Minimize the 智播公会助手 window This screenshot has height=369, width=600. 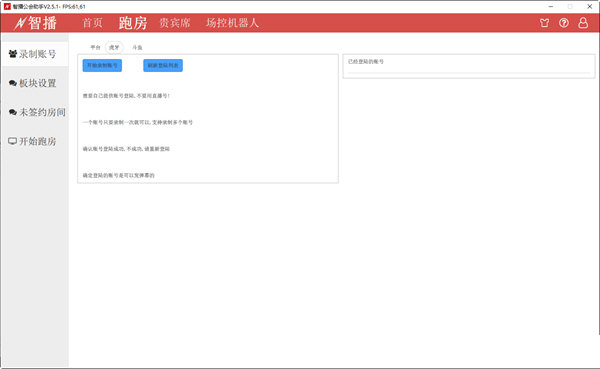pyautogui.click(x=551, y=7)
